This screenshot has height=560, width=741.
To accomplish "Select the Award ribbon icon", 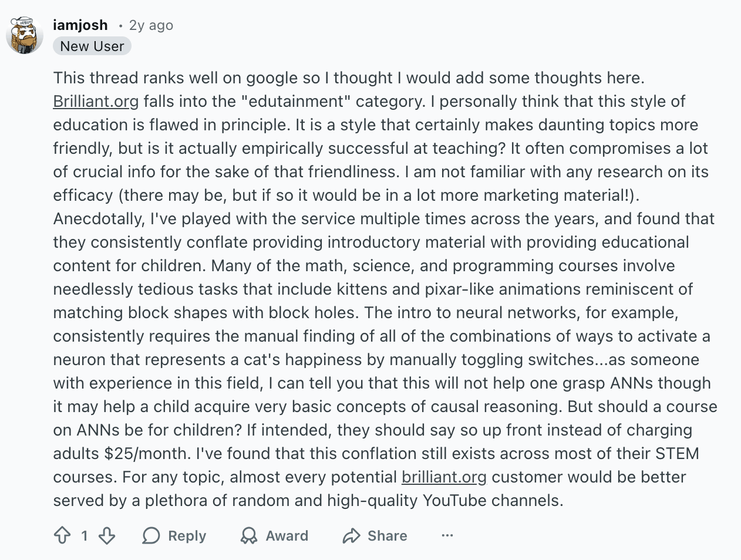I will (x=249, y=535).
